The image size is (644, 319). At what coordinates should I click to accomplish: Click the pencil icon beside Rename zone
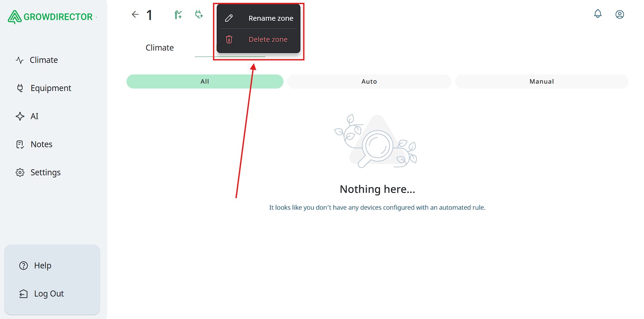[229, 18]
